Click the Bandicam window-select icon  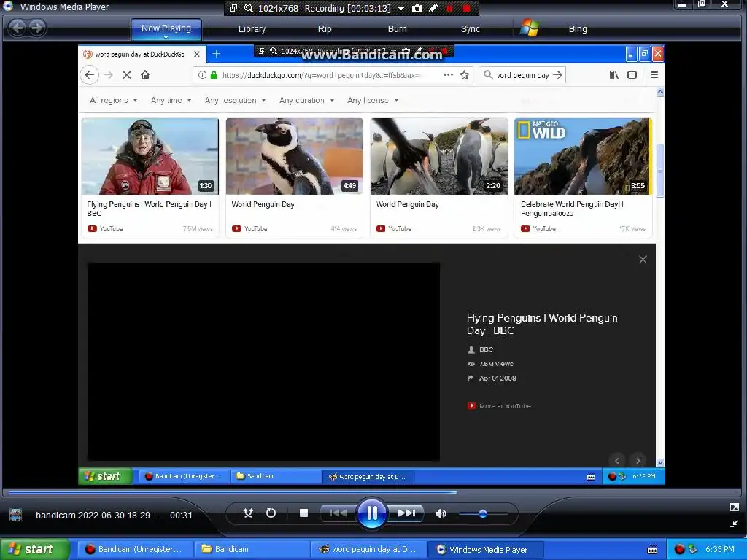tap(233, 8)
